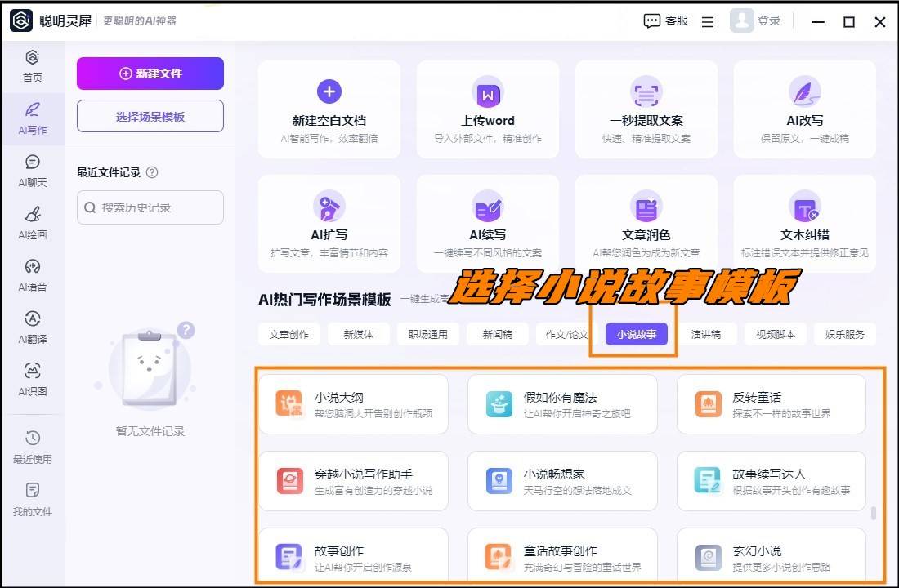
Task: Open 我的文件 in the sidebar
Action: (x=32, y=498)
